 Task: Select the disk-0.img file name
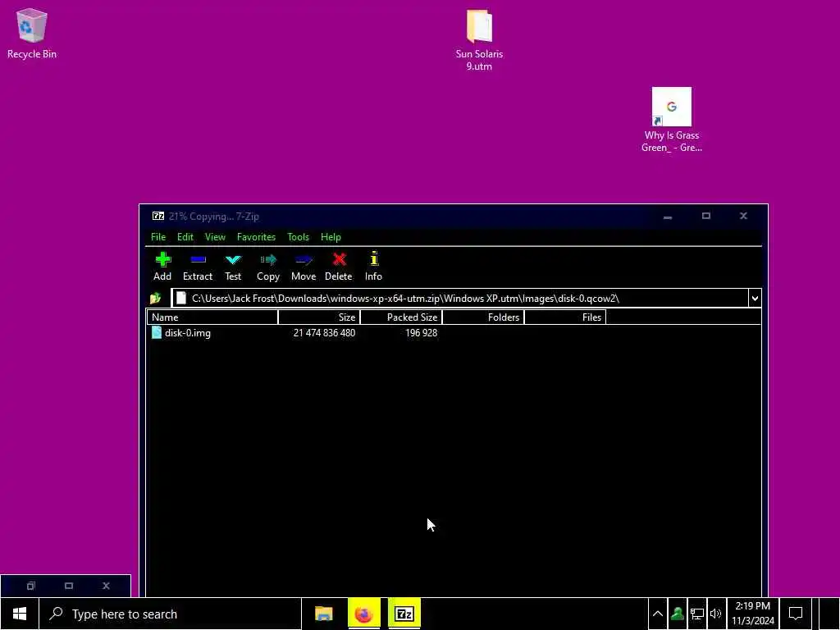188,333
